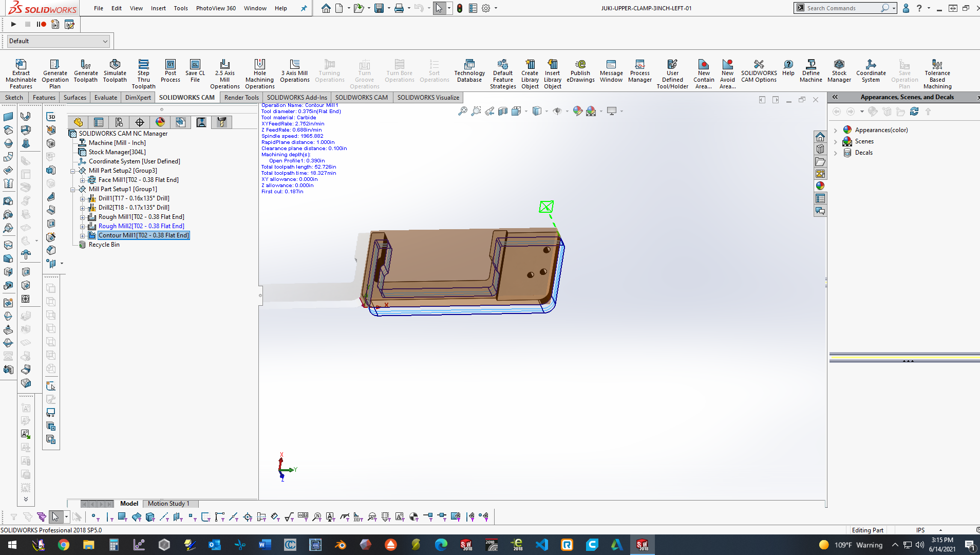
Task: Expand Rough Mill1 operation node
Action: tap(82, 217)
